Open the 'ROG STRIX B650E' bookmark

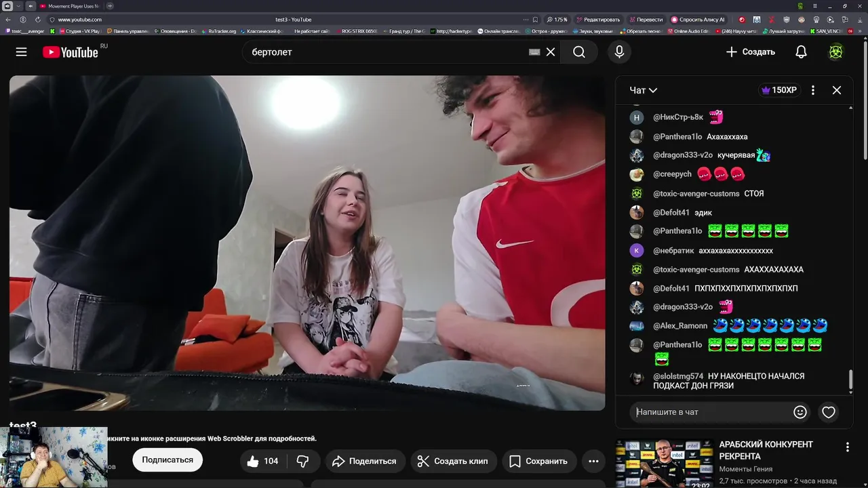pyautogui.click(x=356, y=31)
